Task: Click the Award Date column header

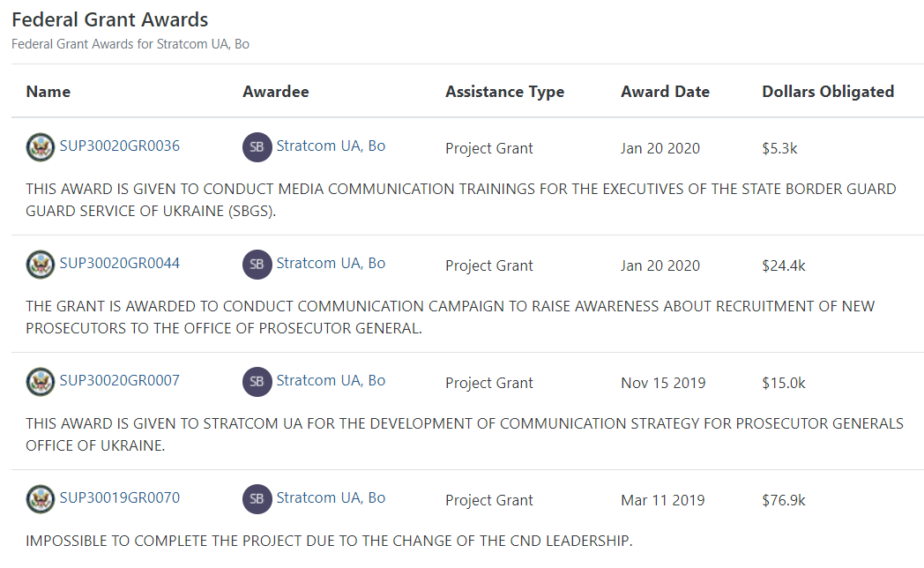Action: coord(665,92)
